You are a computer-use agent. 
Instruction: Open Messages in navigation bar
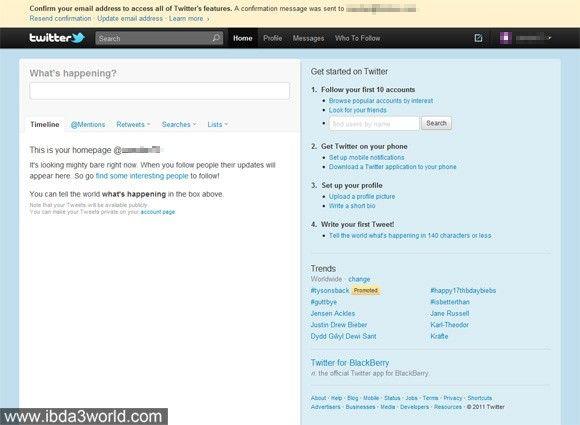point(308,38)
